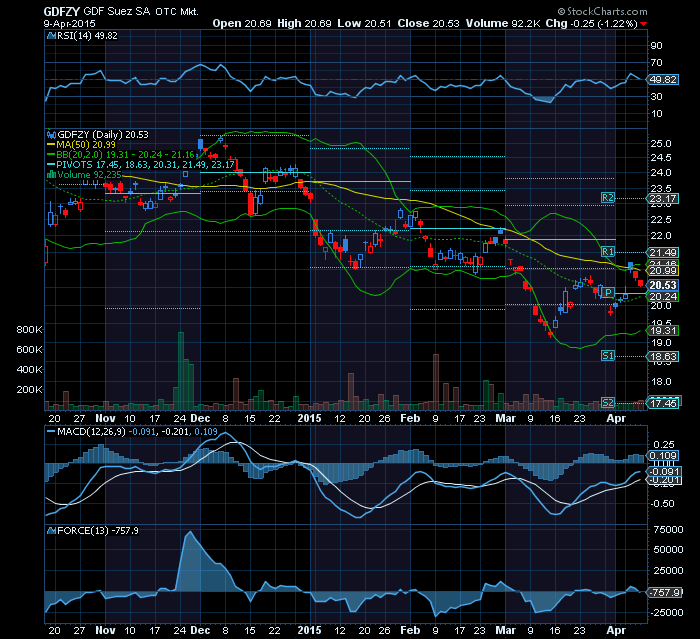Click the 49.82 RSI axis tag
This screenshot has height=639, width=700.
(x=664, y=79)
